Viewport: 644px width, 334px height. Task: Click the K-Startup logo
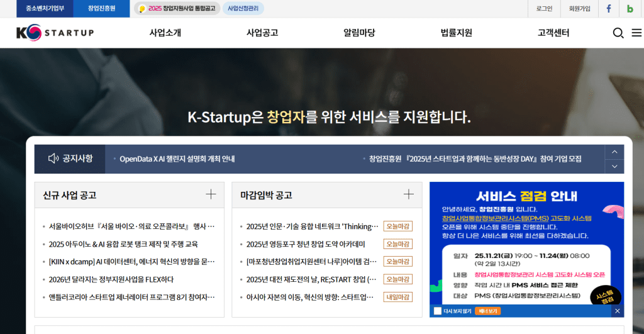coord(55,33)
